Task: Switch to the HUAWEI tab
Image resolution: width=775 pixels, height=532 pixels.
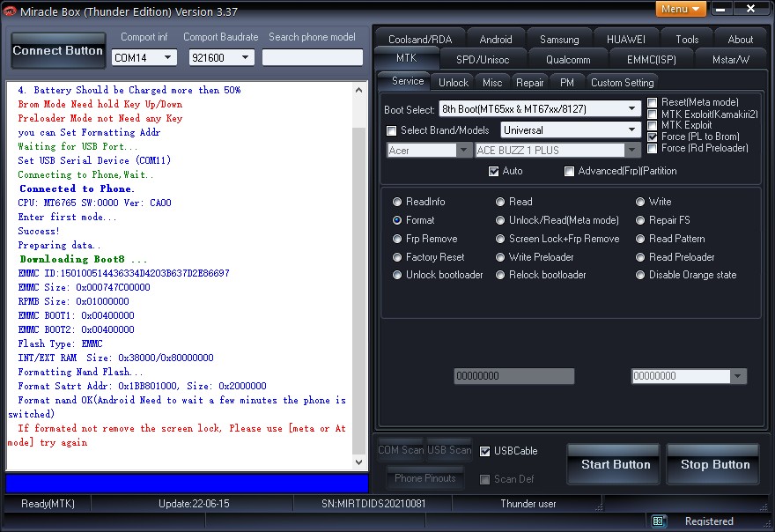Action: coord(626,39)
